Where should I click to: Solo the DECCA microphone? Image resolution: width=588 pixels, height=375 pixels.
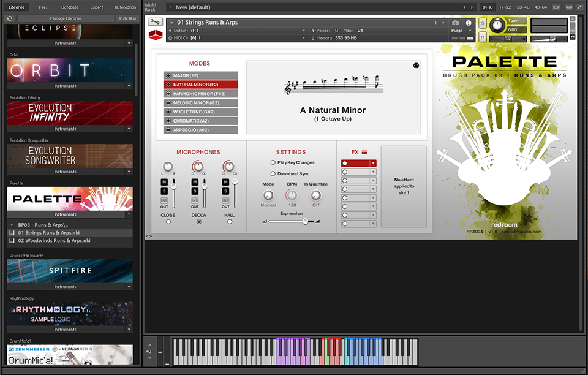click(x=195, y=191)
